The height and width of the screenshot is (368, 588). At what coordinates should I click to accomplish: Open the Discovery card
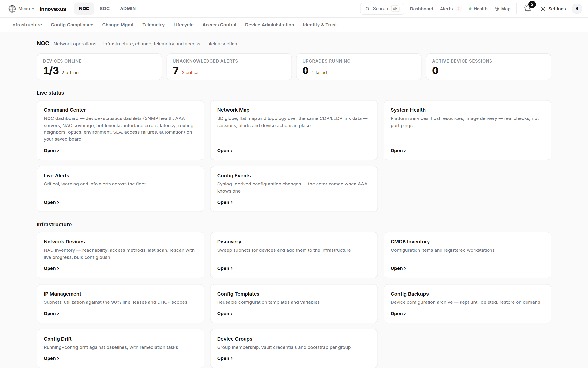(x=294, y=255)
